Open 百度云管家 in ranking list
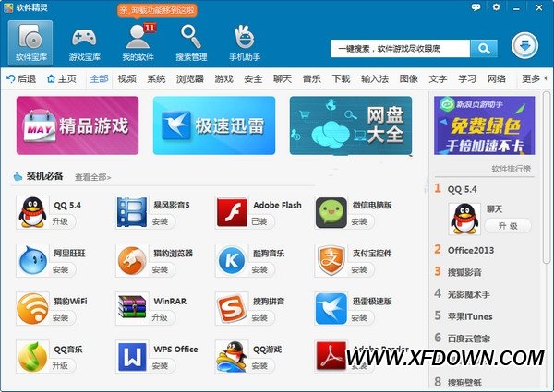The width and height of the screenshot is (554, 392). [468, 339]
